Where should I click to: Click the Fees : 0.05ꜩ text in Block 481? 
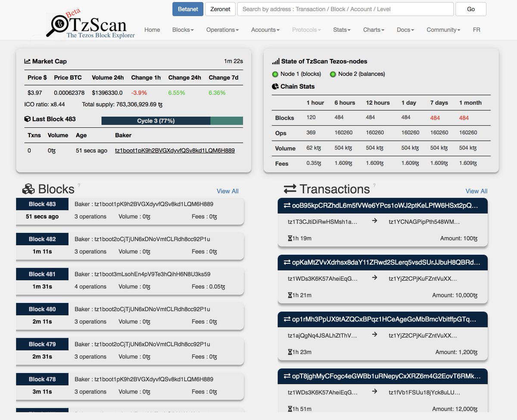point(209,287)
